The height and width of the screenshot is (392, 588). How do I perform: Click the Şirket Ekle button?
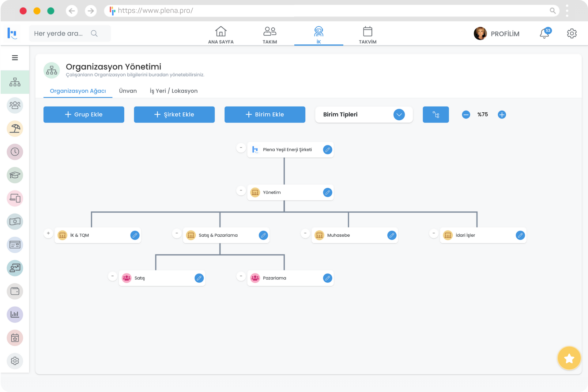pos(174,115)
